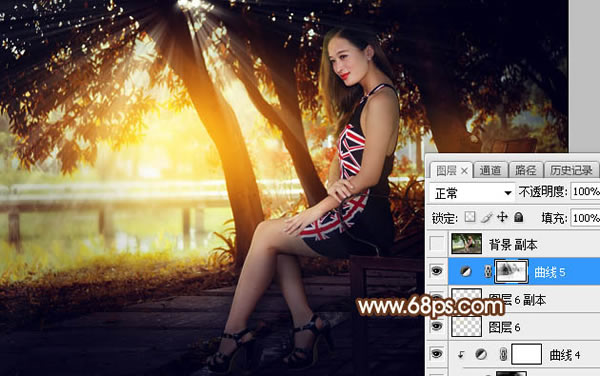Click the lock all padlock icon
This screenshot has height=376, width=600.
(518, 217)
